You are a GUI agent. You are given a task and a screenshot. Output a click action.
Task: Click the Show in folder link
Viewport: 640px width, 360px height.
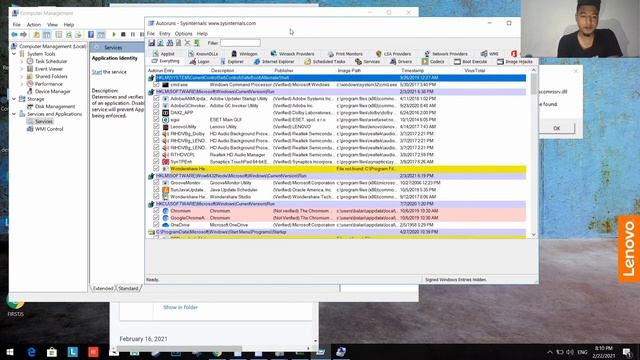(x=180, y=307)
